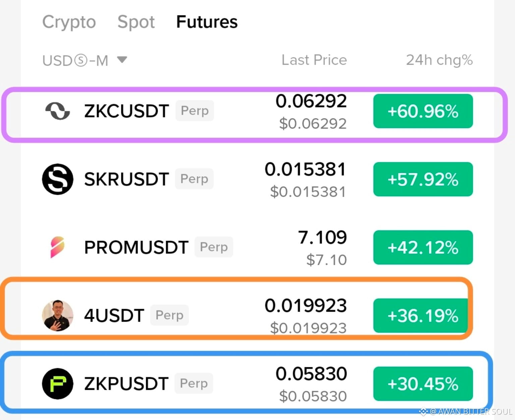Open ZKPUSDT price 0.05830

[311, 373]
